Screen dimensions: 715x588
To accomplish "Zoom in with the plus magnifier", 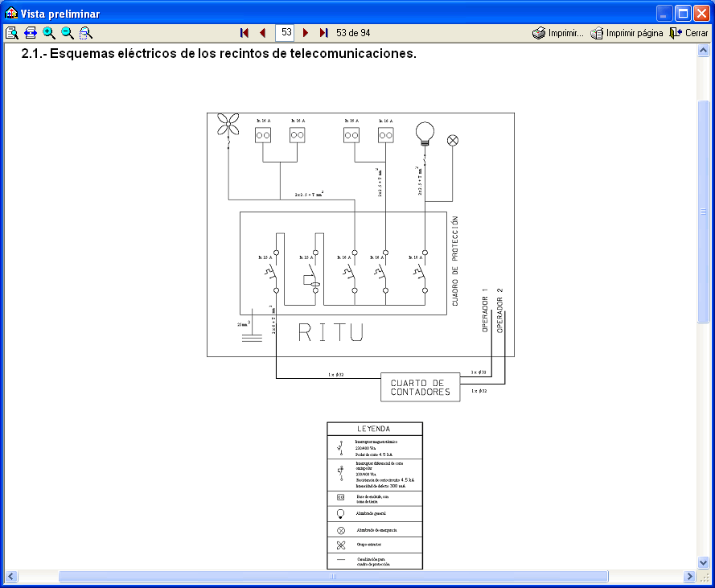I will (49, 33).
